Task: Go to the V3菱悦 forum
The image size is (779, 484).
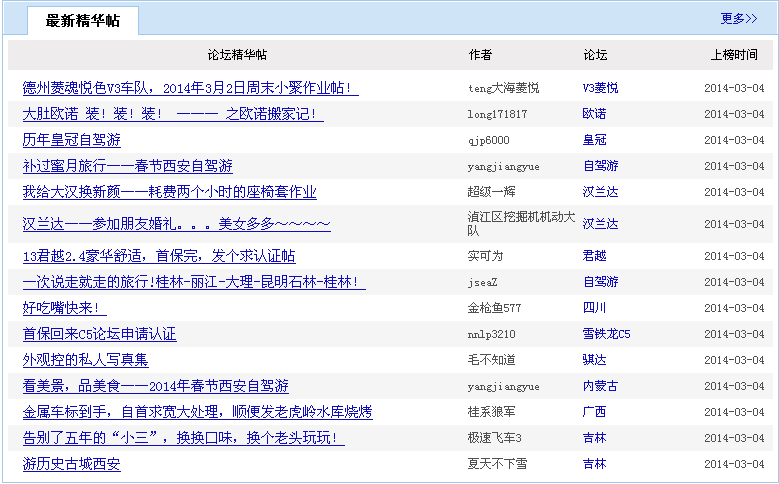Action: [600, 88]
